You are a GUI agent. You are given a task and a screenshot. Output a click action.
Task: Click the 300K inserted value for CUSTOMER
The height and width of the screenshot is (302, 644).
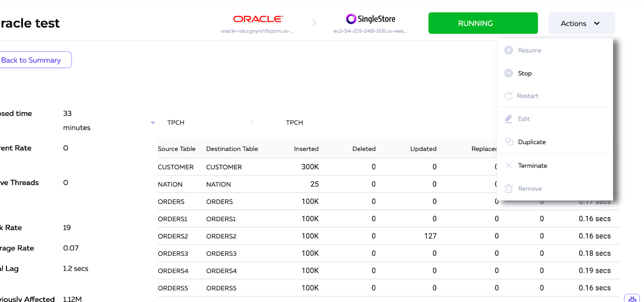[310, 167]
